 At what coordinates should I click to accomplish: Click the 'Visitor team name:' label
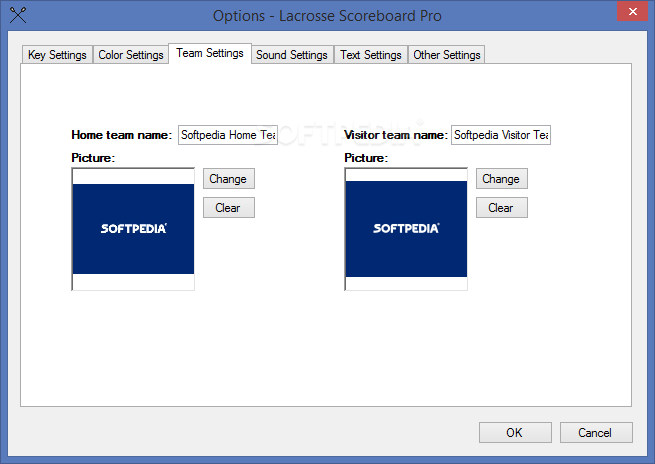(x=396, y=135)
